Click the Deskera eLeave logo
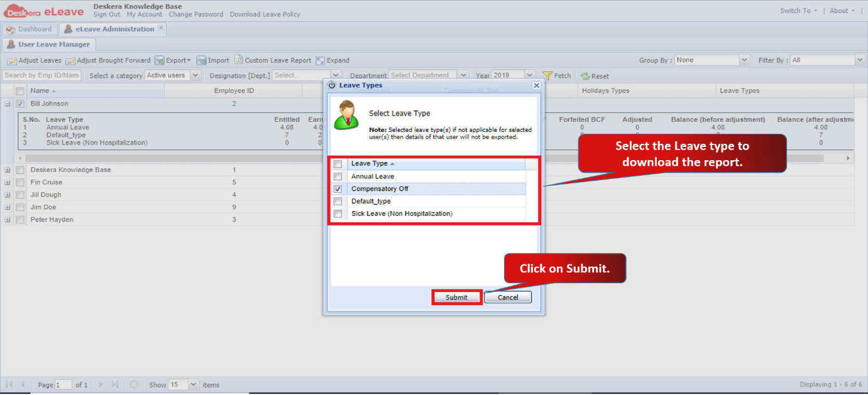868x395 pixels. pos(44,11)
